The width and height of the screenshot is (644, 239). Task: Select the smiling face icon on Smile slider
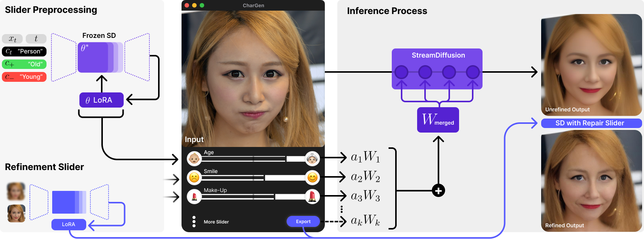pyautogui.click(x=312, y=178)
